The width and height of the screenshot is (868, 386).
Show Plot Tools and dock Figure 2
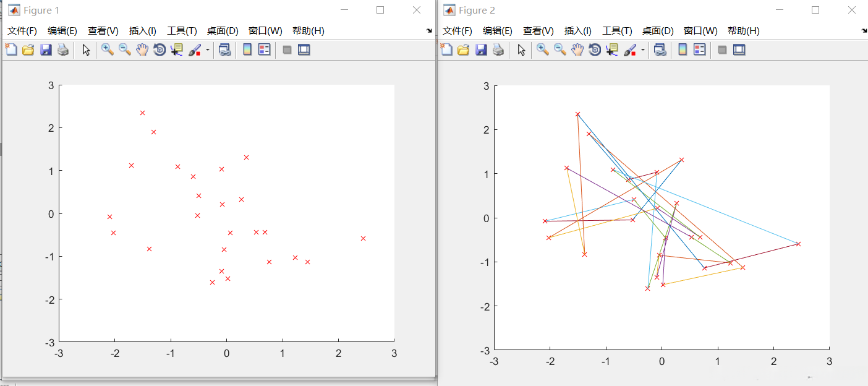pos(739,50)
